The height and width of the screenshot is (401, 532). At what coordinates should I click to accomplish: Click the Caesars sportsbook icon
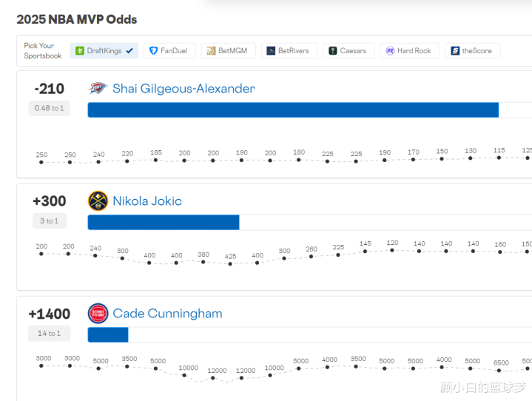pos(333,51)
